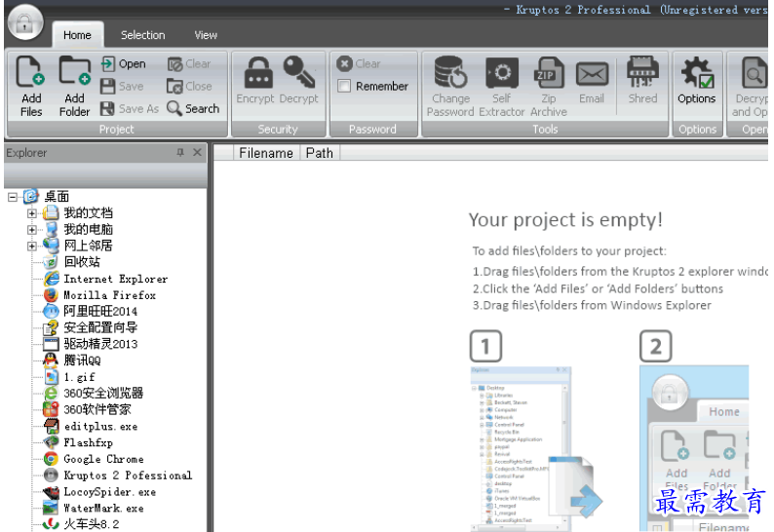Select Google Chrome in the tree
774x532 pixels.
tap(103, 459)
